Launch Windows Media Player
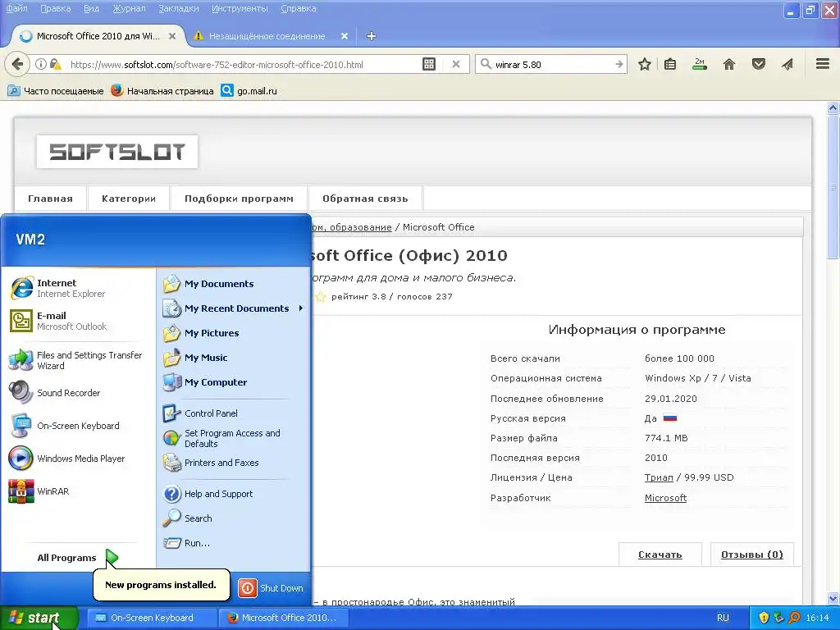 pyautogui.click(x=67, y=459)
